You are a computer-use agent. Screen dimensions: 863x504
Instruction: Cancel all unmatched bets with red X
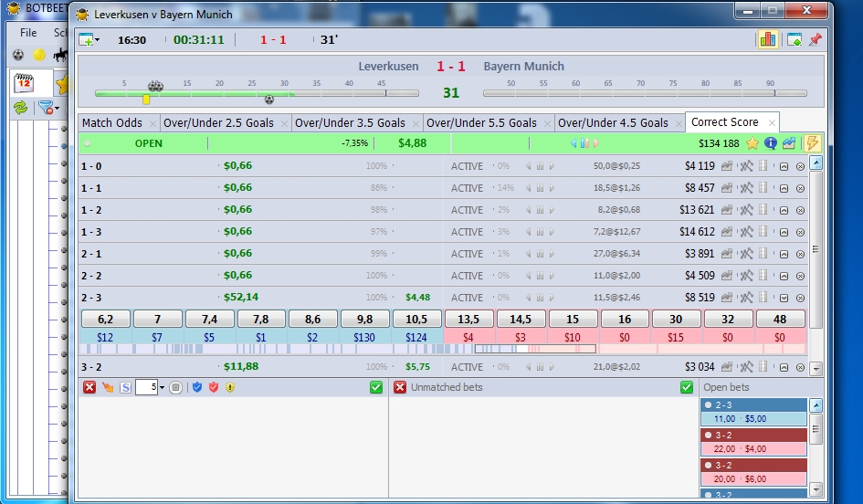tap(400, 387)
